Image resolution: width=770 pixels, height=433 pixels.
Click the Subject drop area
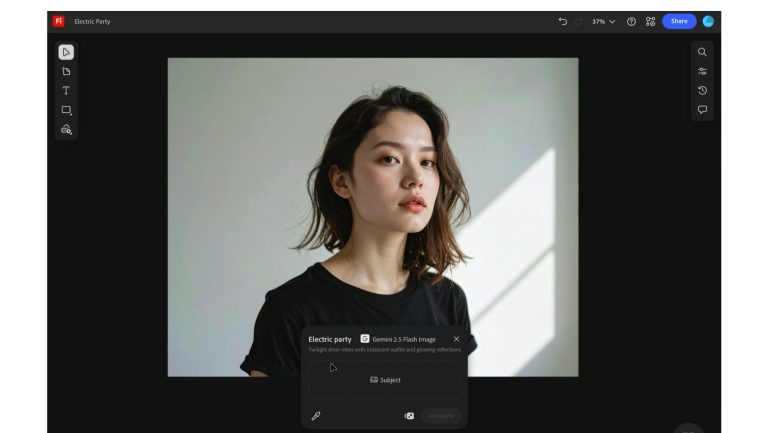[x=385, y=379]
